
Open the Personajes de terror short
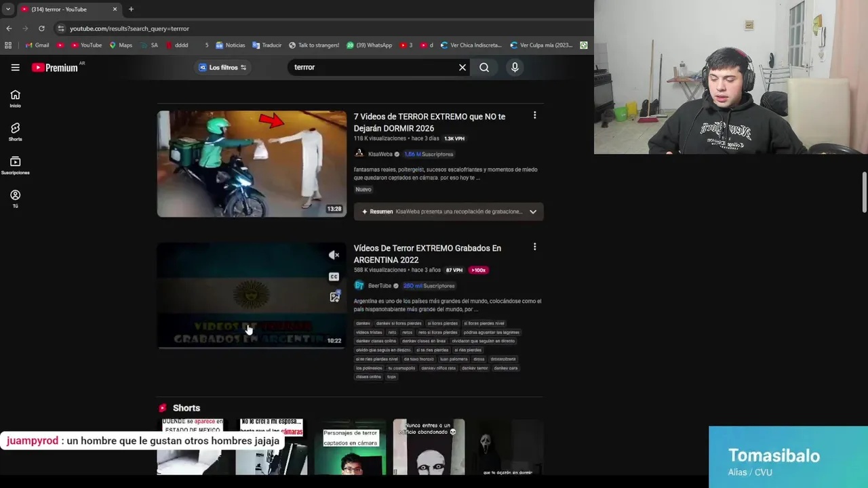coord(350,446)
